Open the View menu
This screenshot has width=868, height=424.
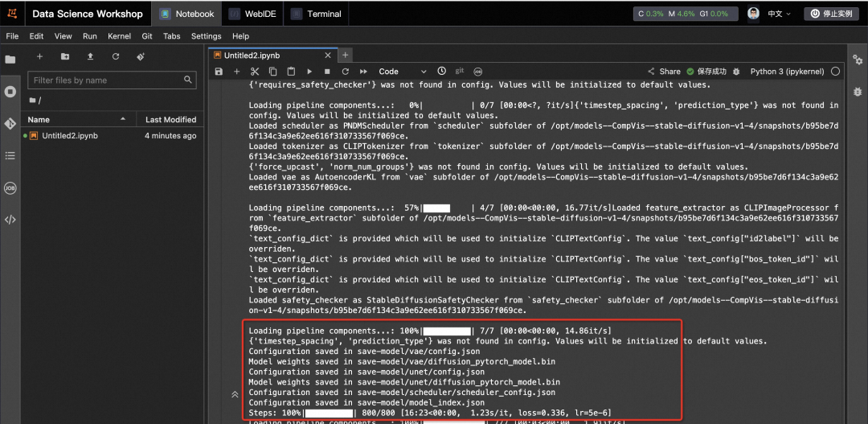(63, 36)
